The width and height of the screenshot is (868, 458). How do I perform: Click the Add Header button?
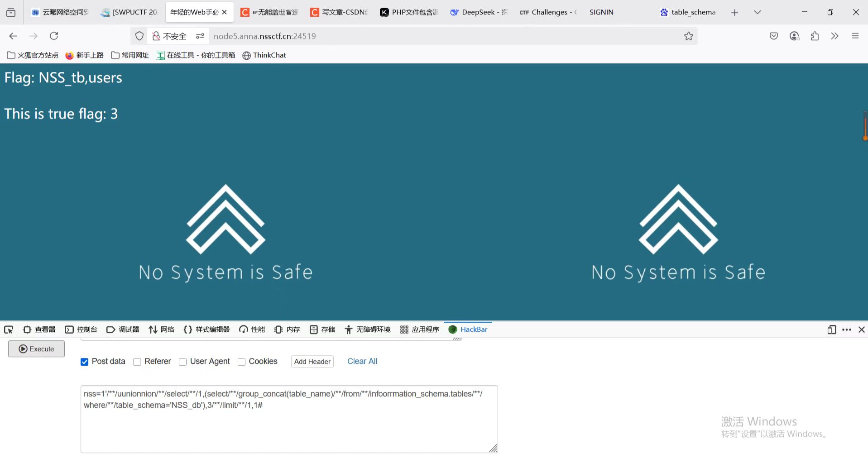pos(312,362)
